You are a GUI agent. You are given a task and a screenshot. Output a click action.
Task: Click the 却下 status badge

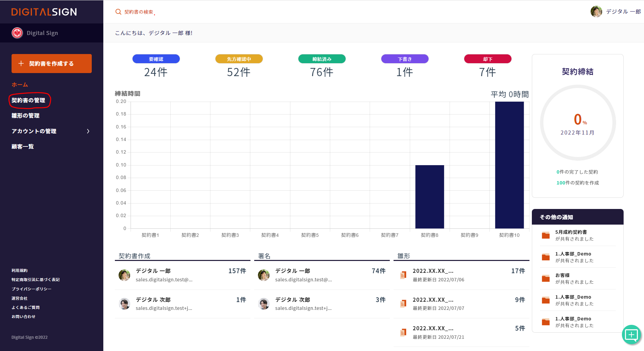tap(488, 59)
